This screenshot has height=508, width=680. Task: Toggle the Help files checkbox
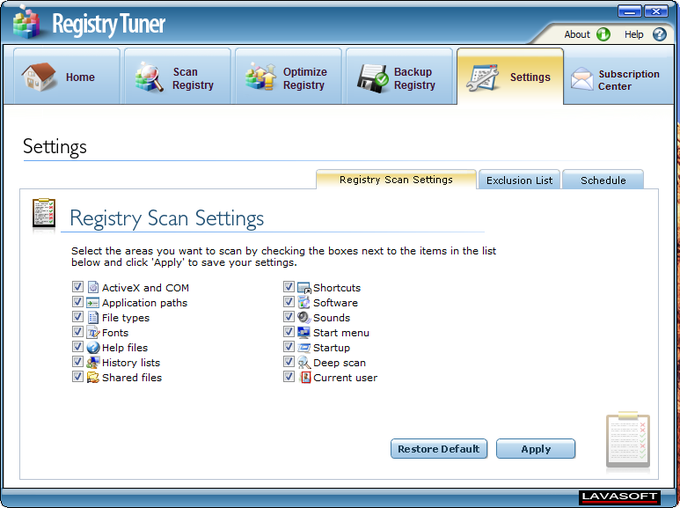(78, 347)
